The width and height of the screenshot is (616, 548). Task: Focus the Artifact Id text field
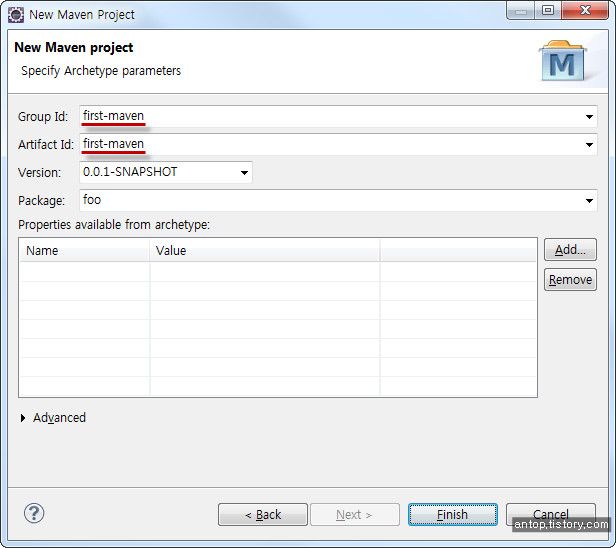point(338,144)
